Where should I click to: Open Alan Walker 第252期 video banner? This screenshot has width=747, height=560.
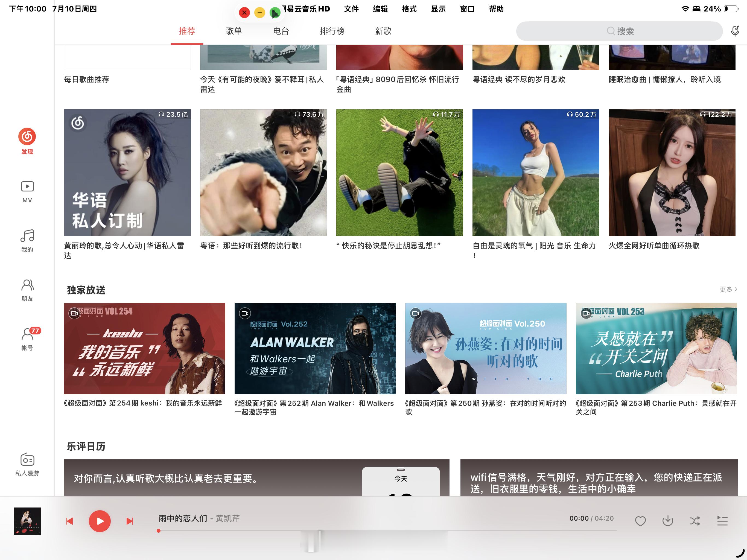315,348
